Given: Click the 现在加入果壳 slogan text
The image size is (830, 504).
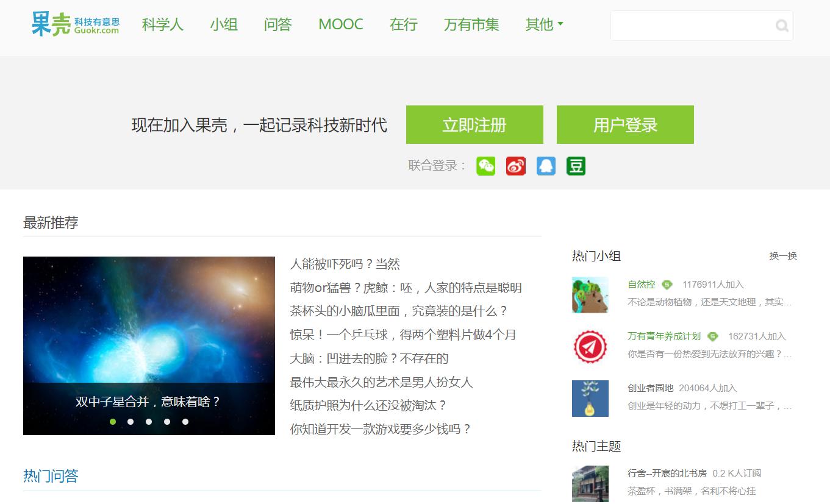Looking at the screenshot, I should click(x=259, y=126).
